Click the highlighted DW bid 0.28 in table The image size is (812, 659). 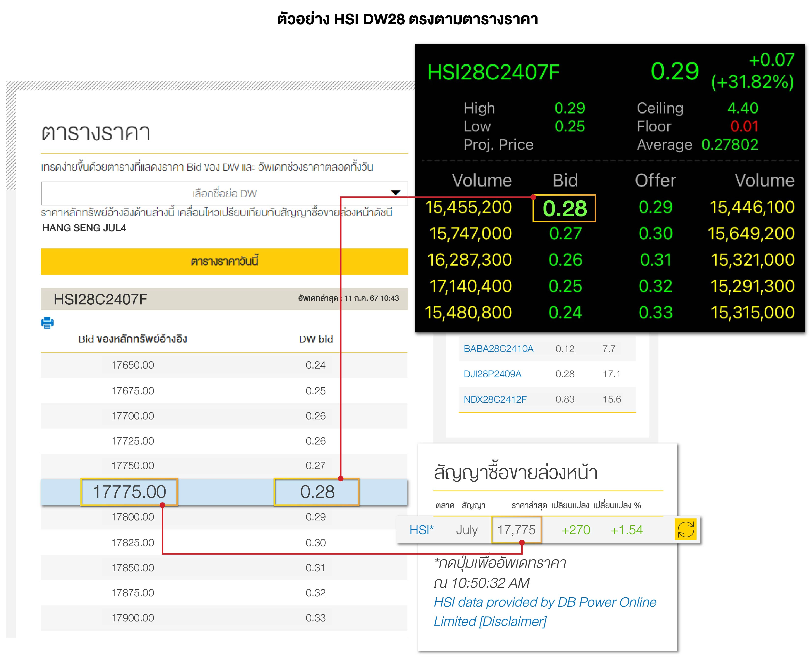[317, 492]
